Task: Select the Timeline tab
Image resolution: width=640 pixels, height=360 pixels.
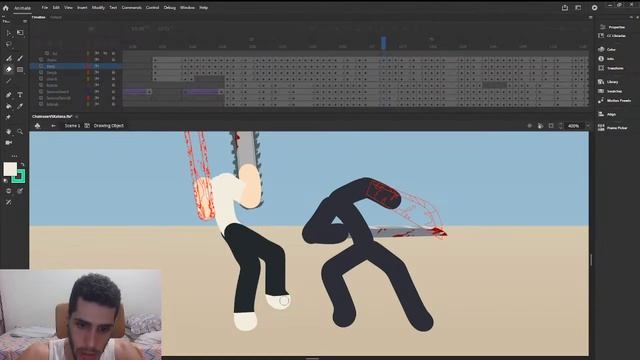Action: tap(39, 17)
